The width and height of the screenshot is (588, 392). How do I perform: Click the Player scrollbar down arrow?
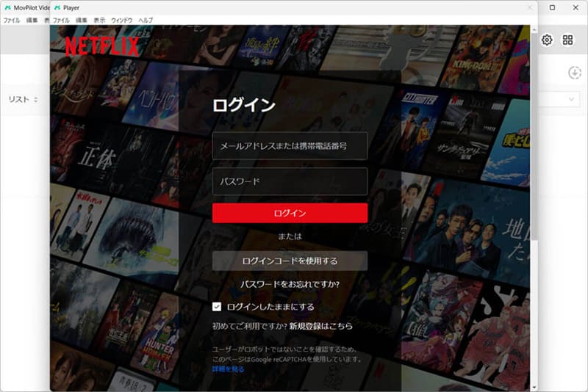(534, 388)
